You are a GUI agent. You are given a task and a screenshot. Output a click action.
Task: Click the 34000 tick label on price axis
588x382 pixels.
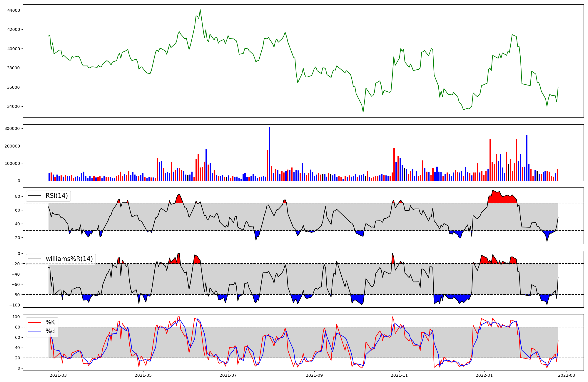click(x=14, y=106)
